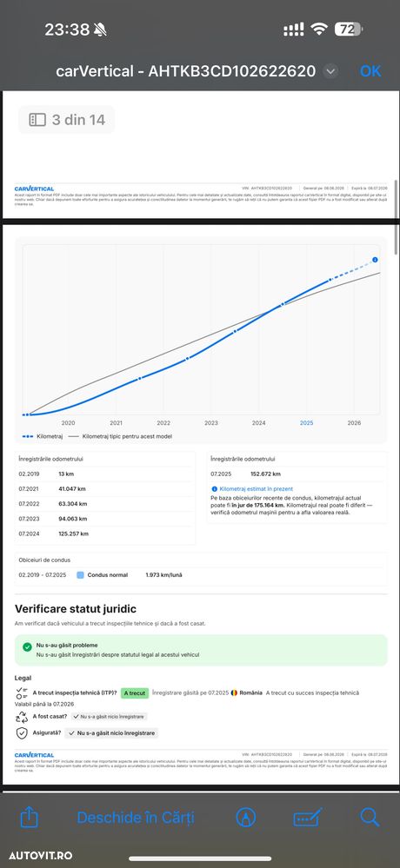Open the markup pen circle icon
The height and width of the screenshot is (868, 400).
(245, 817)
